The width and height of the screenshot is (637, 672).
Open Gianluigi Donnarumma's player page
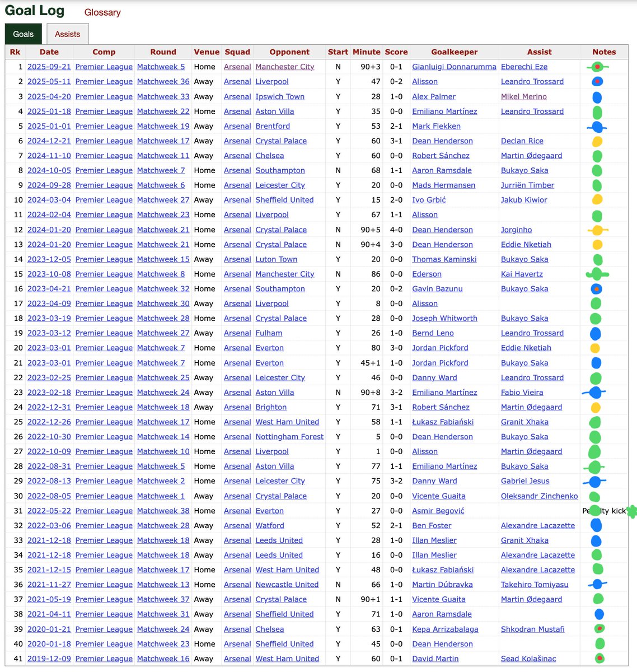[455, 67]
